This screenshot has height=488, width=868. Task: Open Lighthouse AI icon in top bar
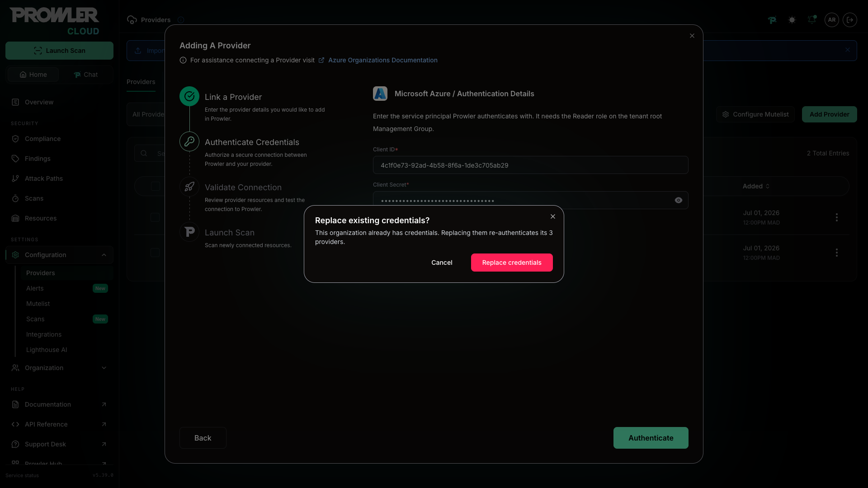pos(772,20)
